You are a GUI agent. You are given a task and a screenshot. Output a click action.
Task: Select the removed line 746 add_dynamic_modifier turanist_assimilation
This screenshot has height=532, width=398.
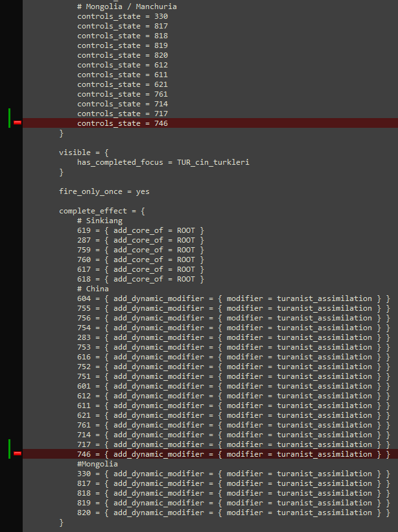210,454
